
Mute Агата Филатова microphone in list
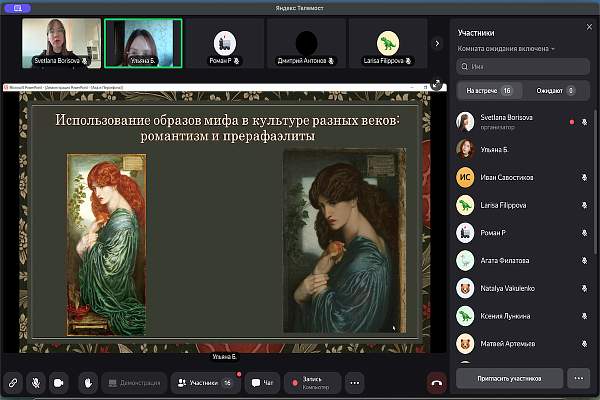[584, 261]
